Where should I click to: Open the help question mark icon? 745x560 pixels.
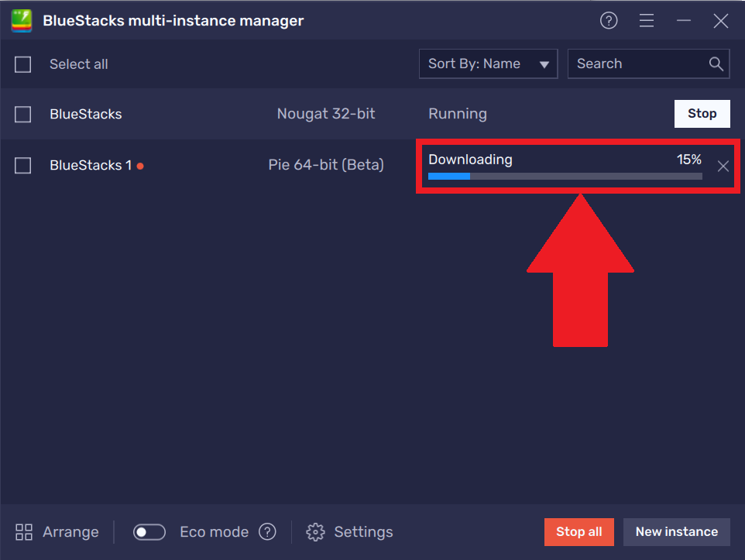[609, 20]
